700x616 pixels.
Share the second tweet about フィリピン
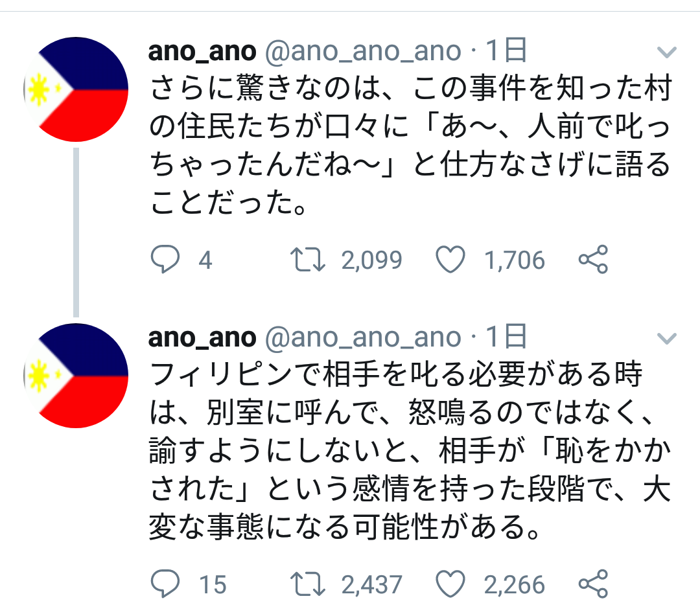pos(593,584)
